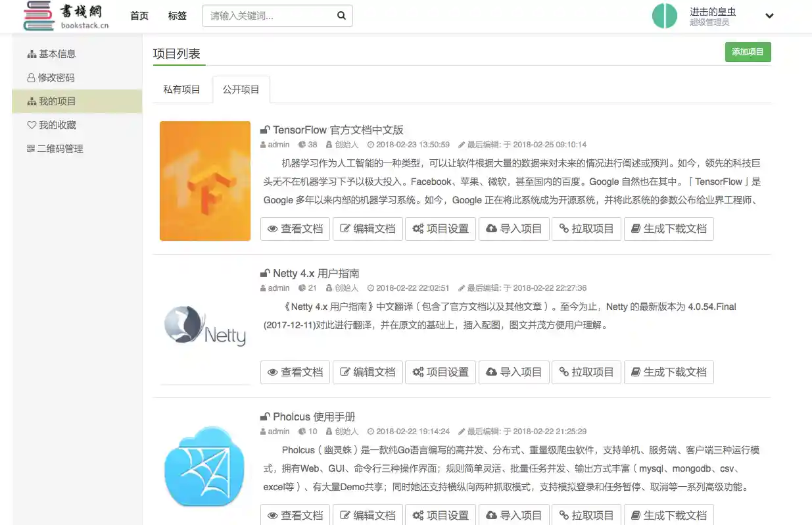Click the unlock icon beside Netty 4.x title

[264, 272]
